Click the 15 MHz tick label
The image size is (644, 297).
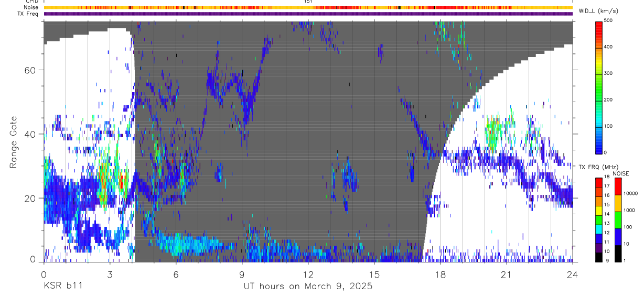click(607, 205)
